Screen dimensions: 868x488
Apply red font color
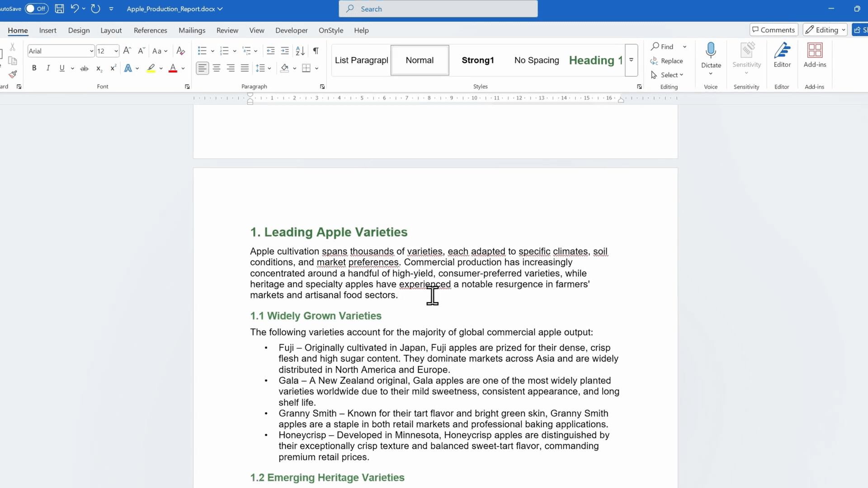click(x=173, y=68)
